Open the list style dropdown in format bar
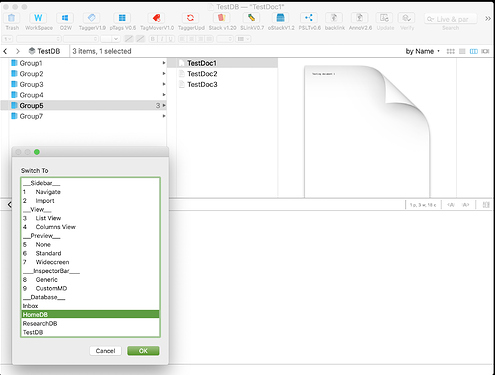495x375 pixels. point(243,39)
